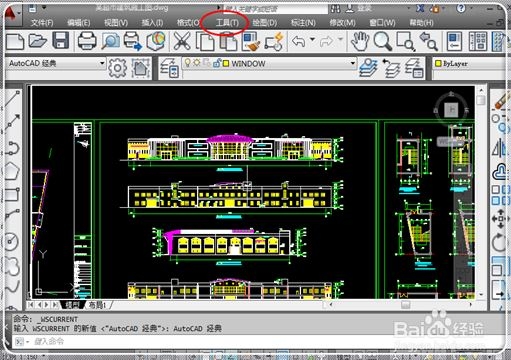
Task: Click the Zoom Previous icon
Action: 428,41
